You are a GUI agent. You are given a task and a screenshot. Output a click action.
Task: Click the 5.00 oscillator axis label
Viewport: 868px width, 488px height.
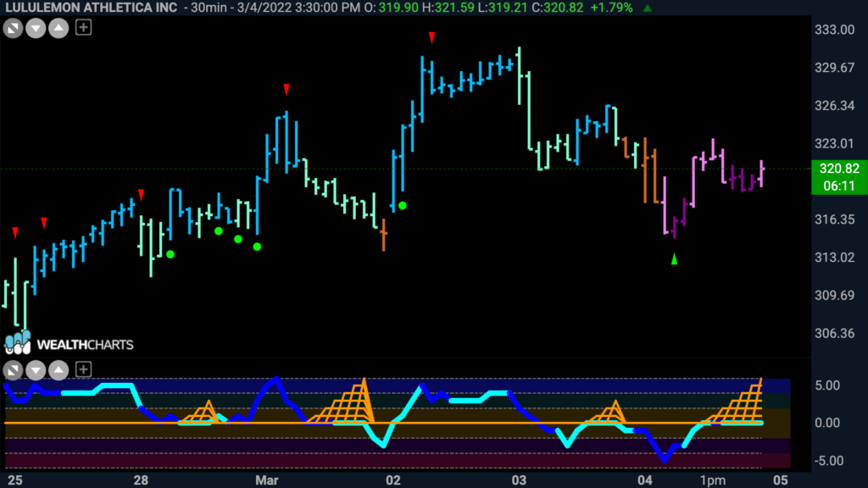point(827,385)
